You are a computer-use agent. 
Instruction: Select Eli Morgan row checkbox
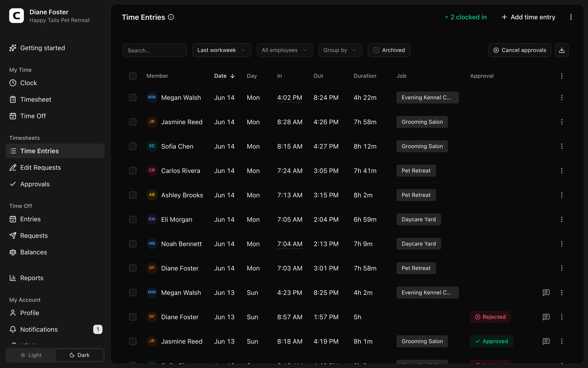pos(133,220)
